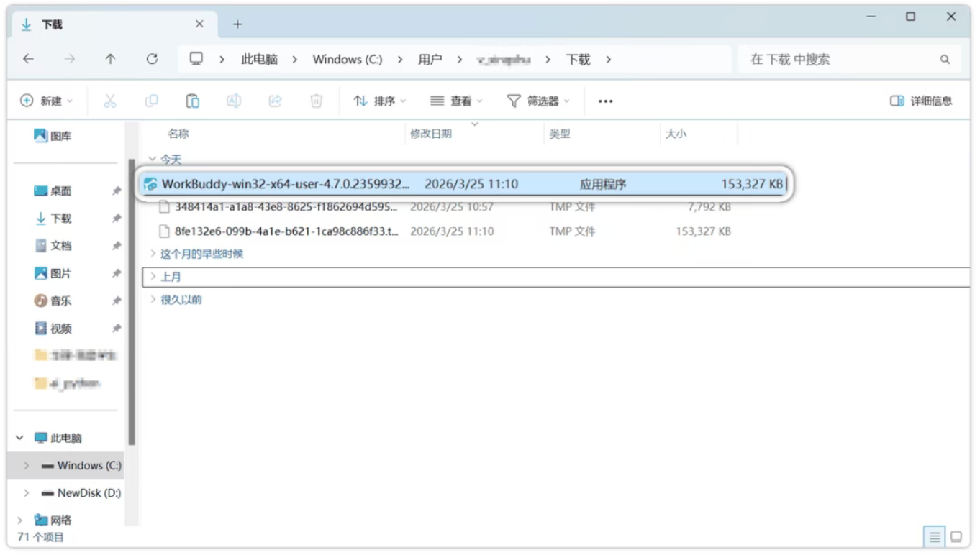Screen dimensions: 980x555
Task: Click the breadcrumb chevron after 下载
Action: point(609,60)
